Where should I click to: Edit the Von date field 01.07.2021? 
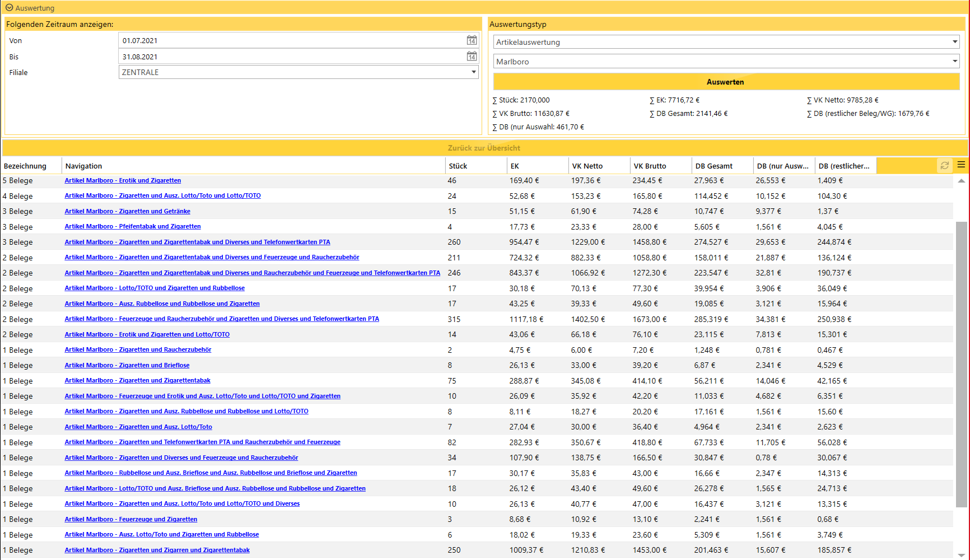point(292,40)
